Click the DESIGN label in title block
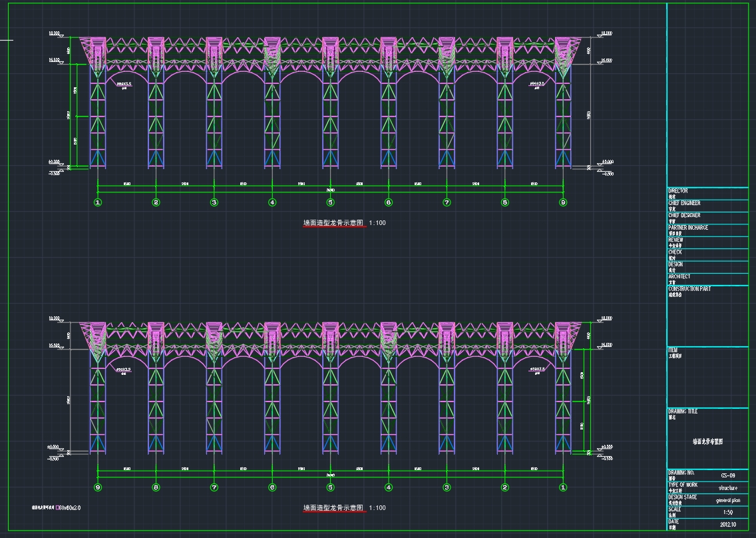This screenshot has width=756, height=538. (675, 264)
